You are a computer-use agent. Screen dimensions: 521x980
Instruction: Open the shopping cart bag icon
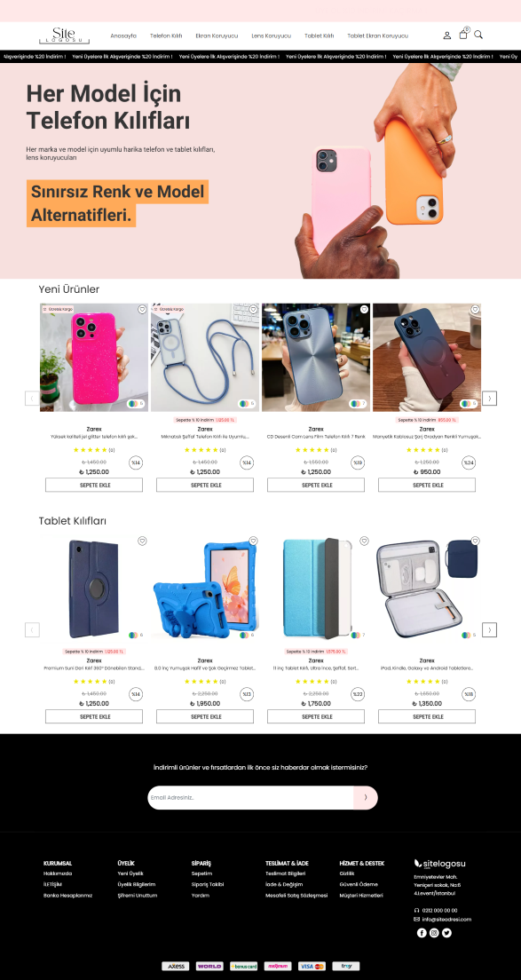click(x=463, y=35)
